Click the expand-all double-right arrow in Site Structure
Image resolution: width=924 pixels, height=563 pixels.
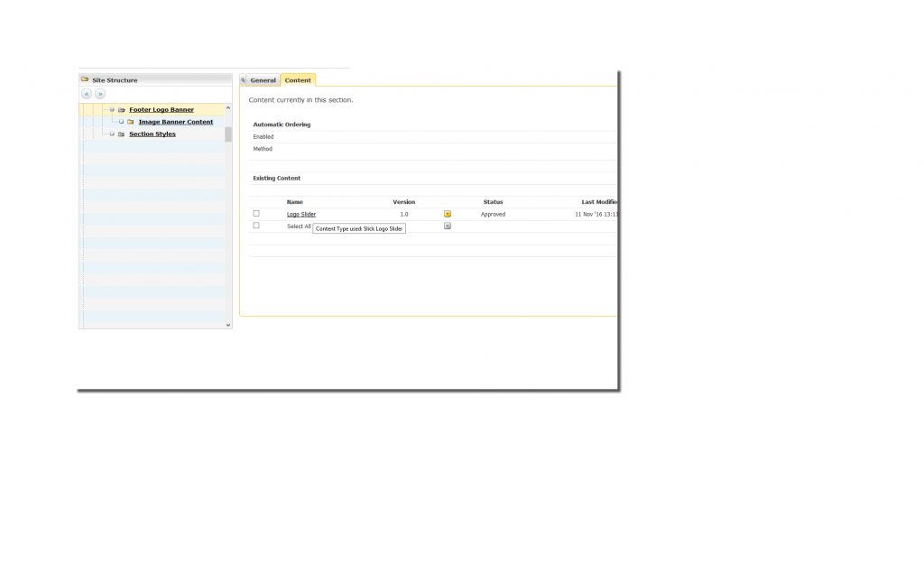click(x=100, y=94)
